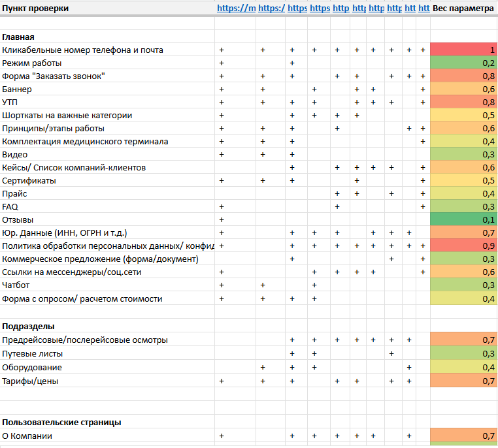Click the 'Главная' section heading

18,37
